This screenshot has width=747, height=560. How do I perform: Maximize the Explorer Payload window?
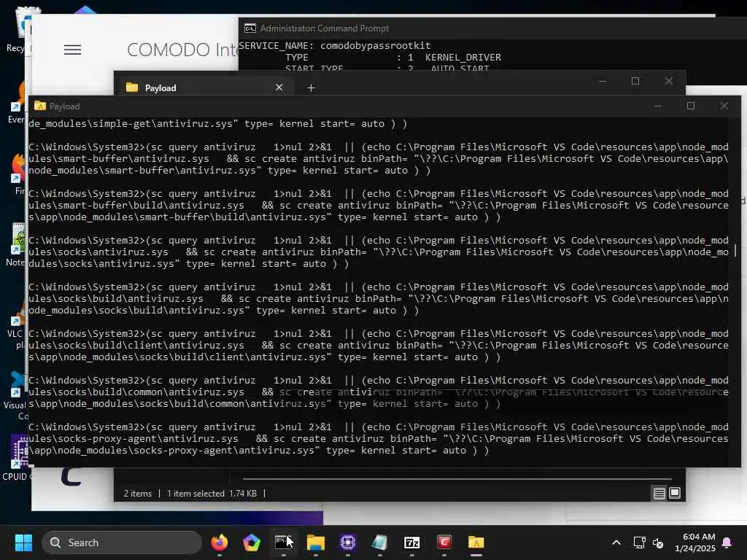tap(635, 82)
